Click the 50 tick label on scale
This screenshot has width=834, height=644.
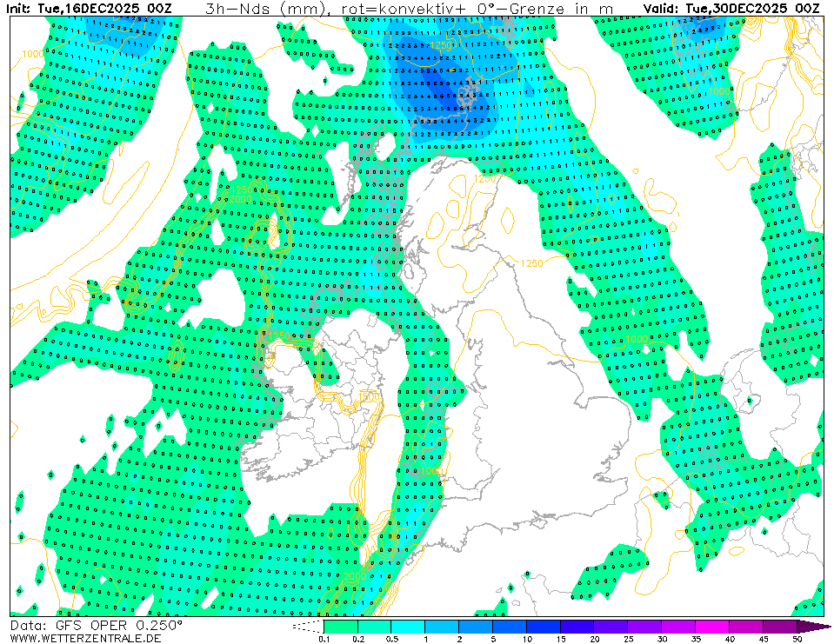pyautogui.click(x=797, y=639)
